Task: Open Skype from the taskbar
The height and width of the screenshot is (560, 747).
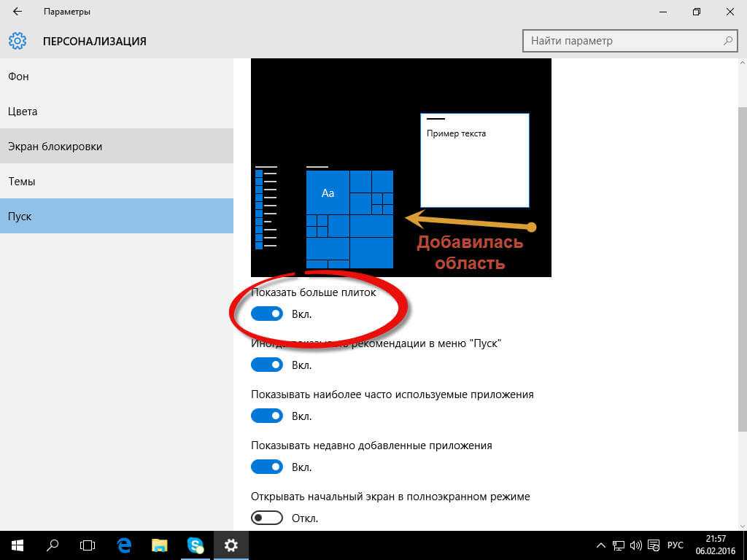Action: (x=196, y=545)
